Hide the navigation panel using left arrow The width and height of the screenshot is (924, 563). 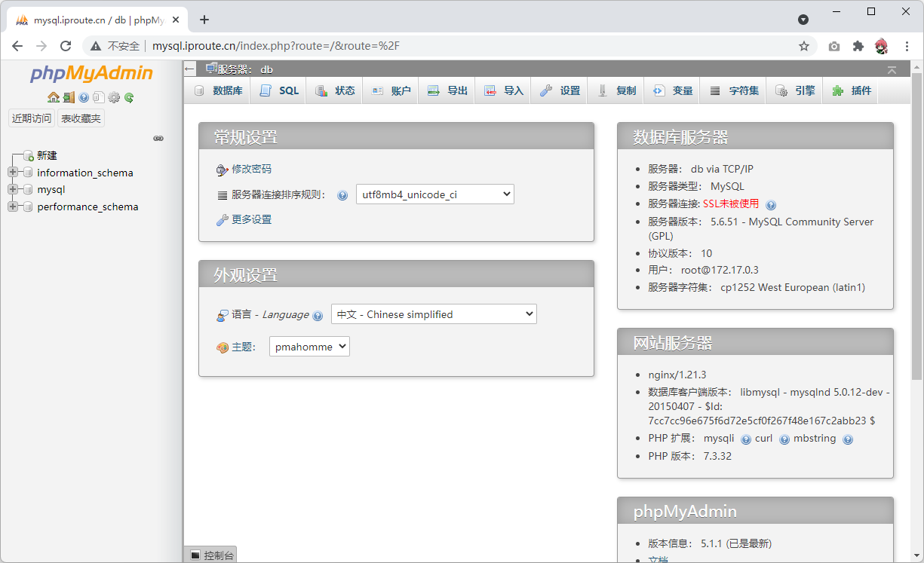tap(190, 69)
